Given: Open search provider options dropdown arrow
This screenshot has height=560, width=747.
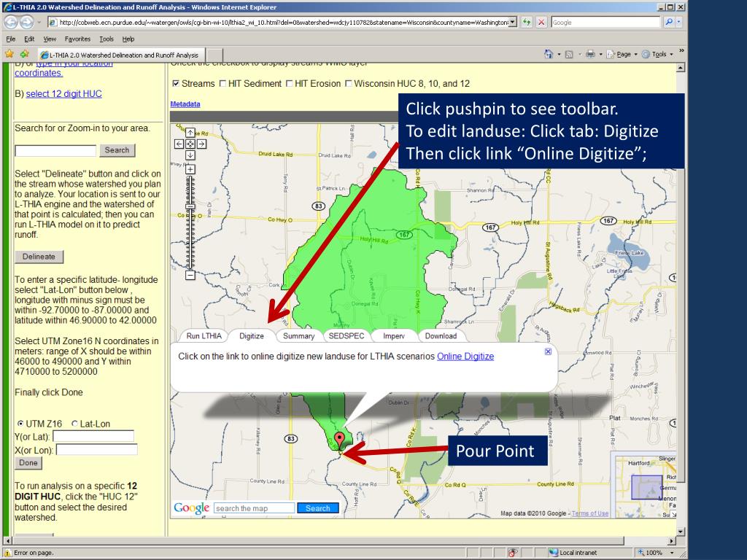Looking at the screenshot, I should (679, 23).
